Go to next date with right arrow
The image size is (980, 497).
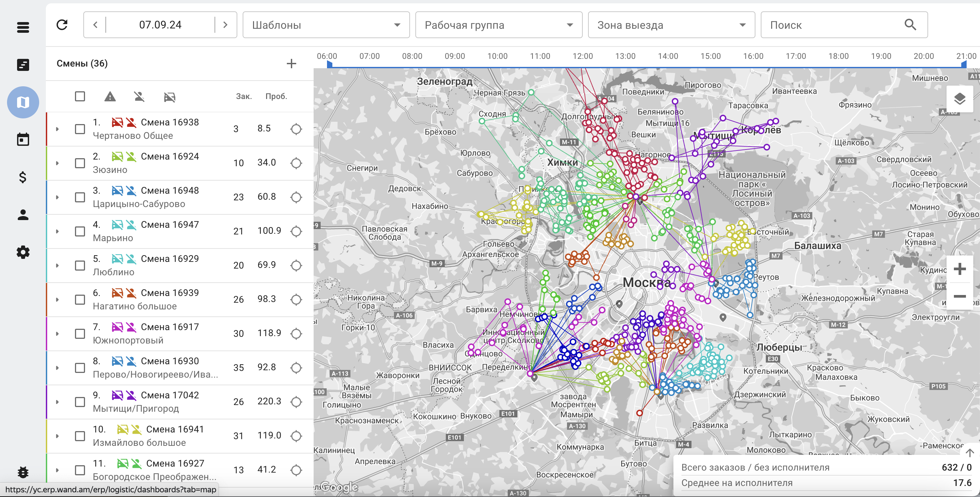point(225,25)
